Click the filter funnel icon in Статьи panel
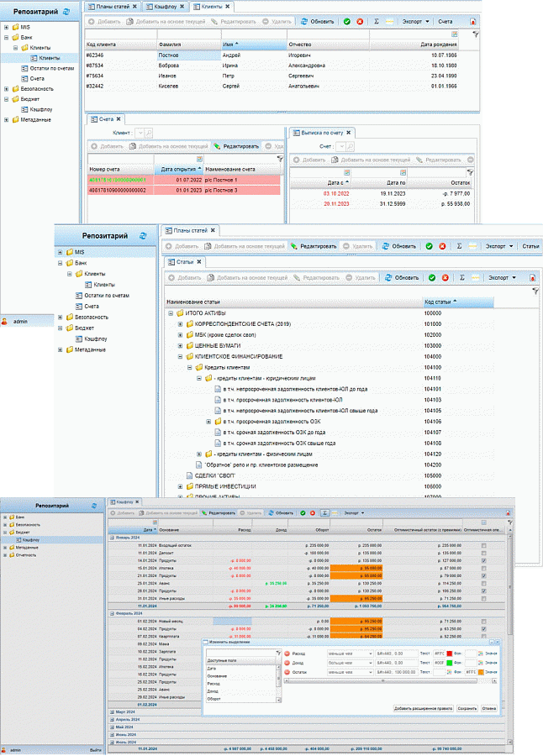Image resolution: width=543 pixels, height=756 pixels. 535,291
